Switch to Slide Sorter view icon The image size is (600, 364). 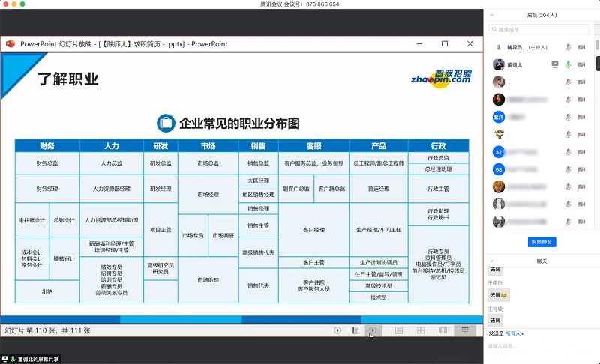pyautogui.click(x=421, y=330)
